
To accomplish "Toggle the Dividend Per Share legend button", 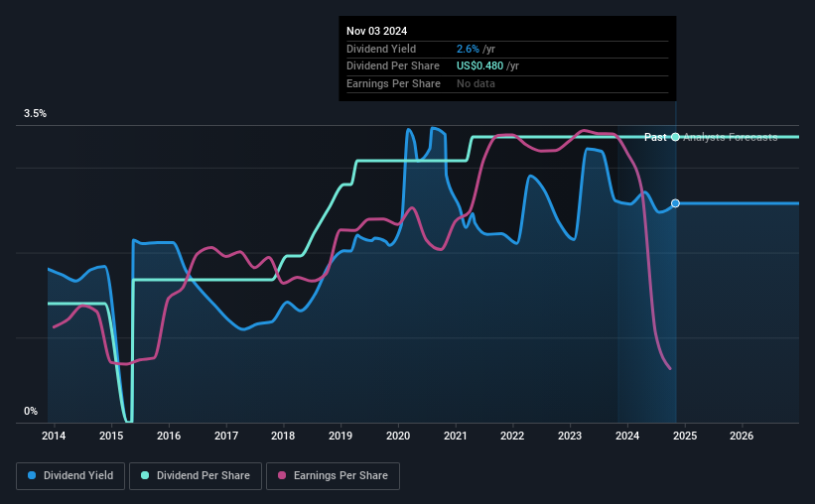I will coord(196,476).
